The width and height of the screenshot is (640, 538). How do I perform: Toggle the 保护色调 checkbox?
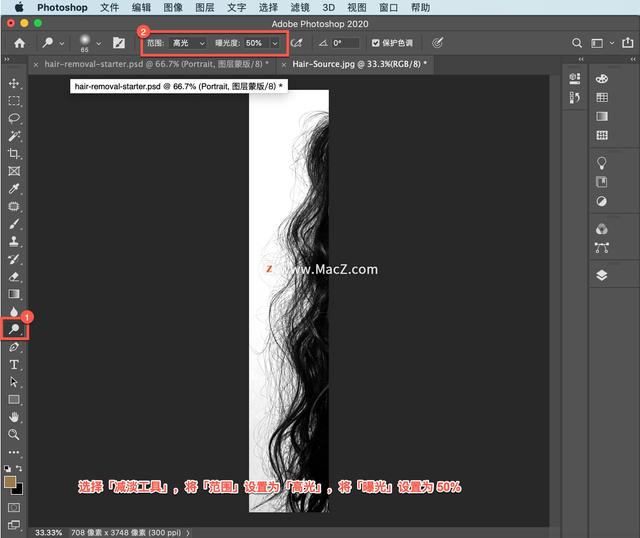(x=376, y=43)
